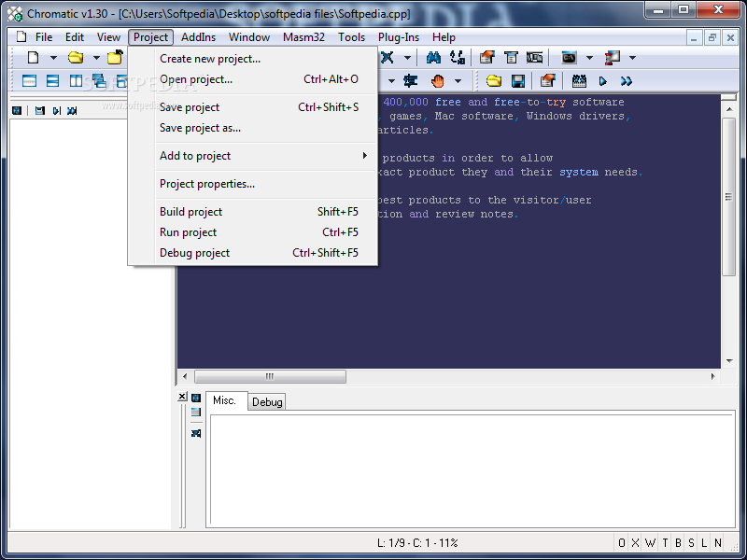The width and height of the screenshot is (747, 560).
Task: Toggle the L indicator in status bar
Action: [x=704, y=543]
